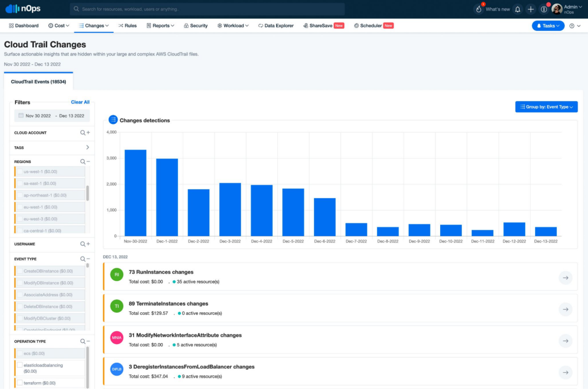Click the search magnifier icon in top bar
The width and height of the screenshot is (588, 392).
point(76,9)
